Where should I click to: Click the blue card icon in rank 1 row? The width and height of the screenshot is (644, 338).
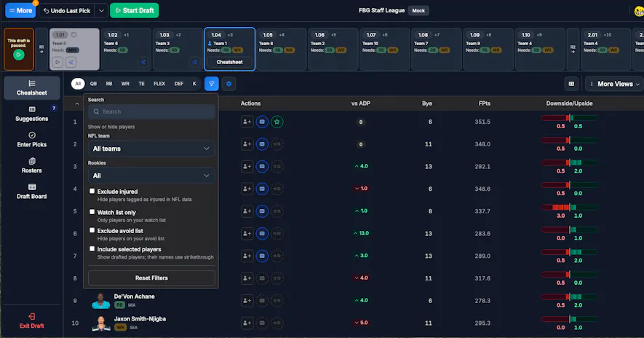point(262,122)
